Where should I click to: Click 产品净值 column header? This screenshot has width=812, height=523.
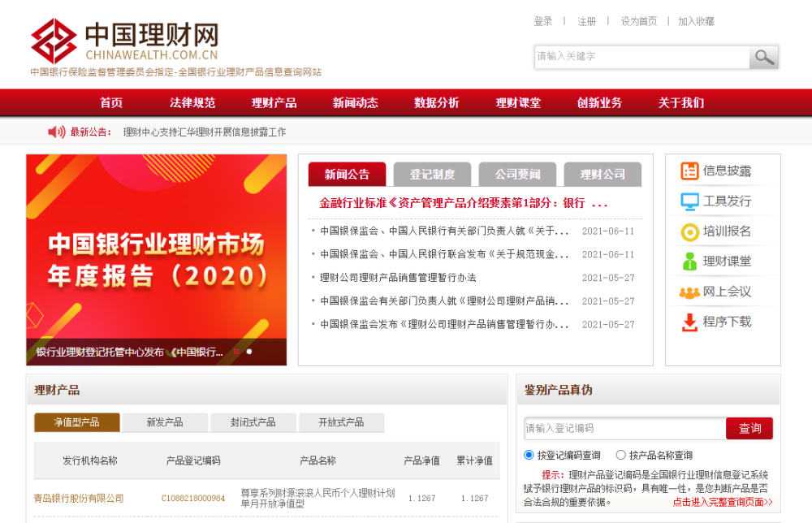pyautogui.click(x=421, y=460)
